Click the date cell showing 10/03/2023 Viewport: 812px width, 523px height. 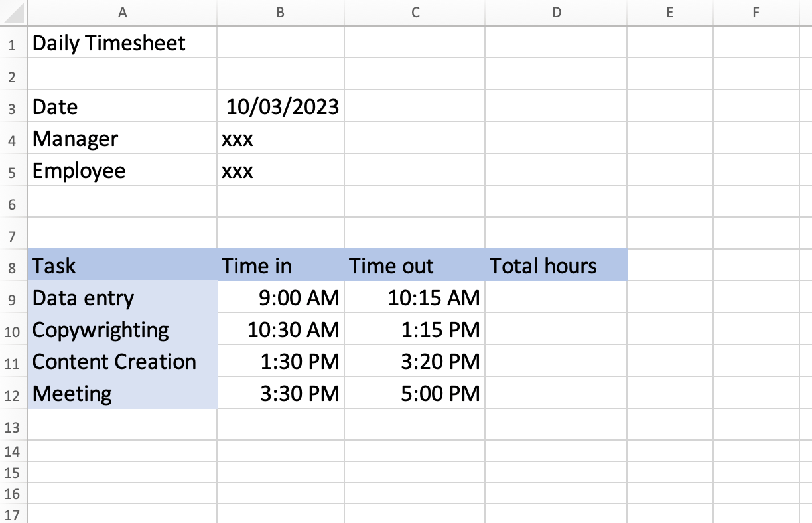[x=282, y=107]
